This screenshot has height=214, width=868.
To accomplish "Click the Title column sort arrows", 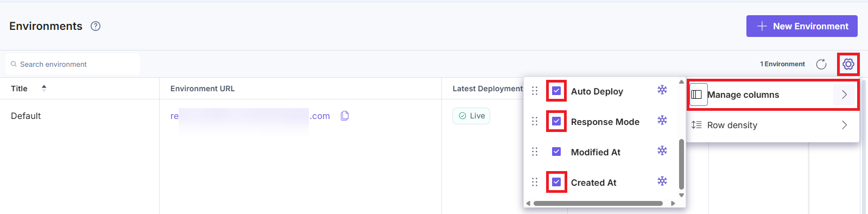I will click(x=44, y=88).
